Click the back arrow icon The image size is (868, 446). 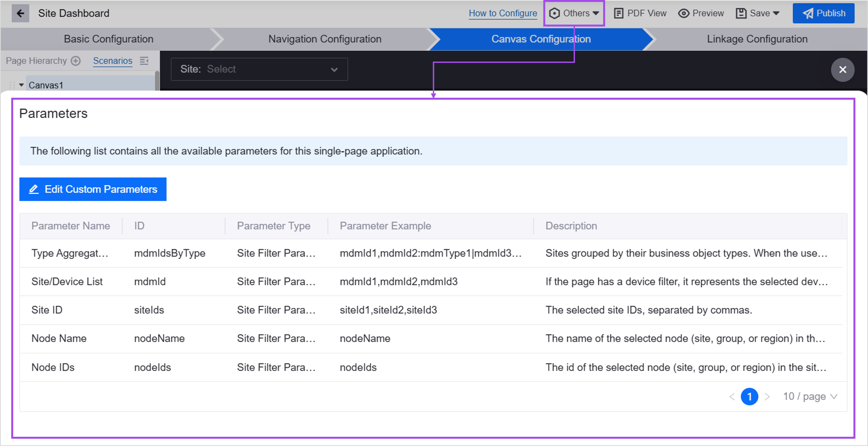(x=20, y=13)
